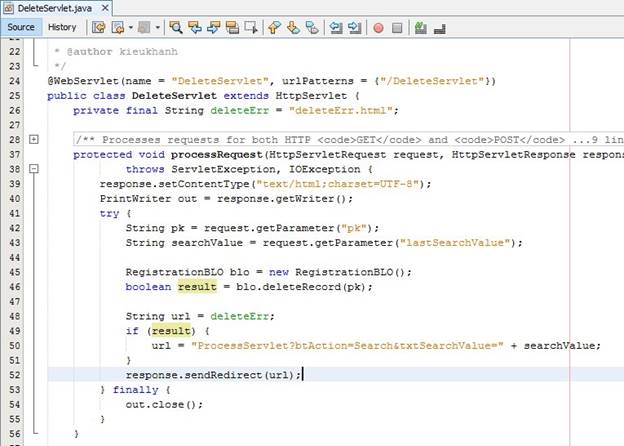Click 'RegistrationBLO blo' declaration
The image size is (624, 446).
(x=187, y=272)
